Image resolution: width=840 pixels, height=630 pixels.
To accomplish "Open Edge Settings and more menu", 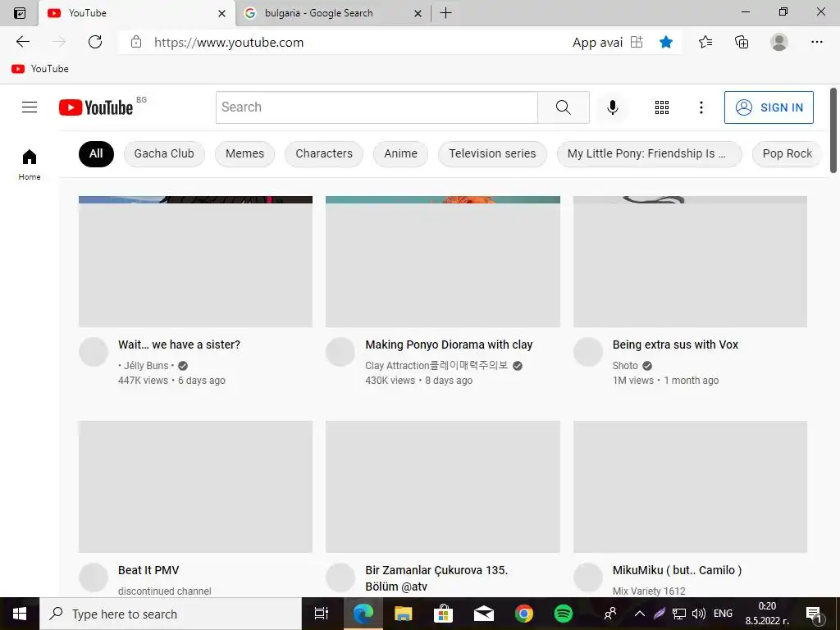I will 816,42.
